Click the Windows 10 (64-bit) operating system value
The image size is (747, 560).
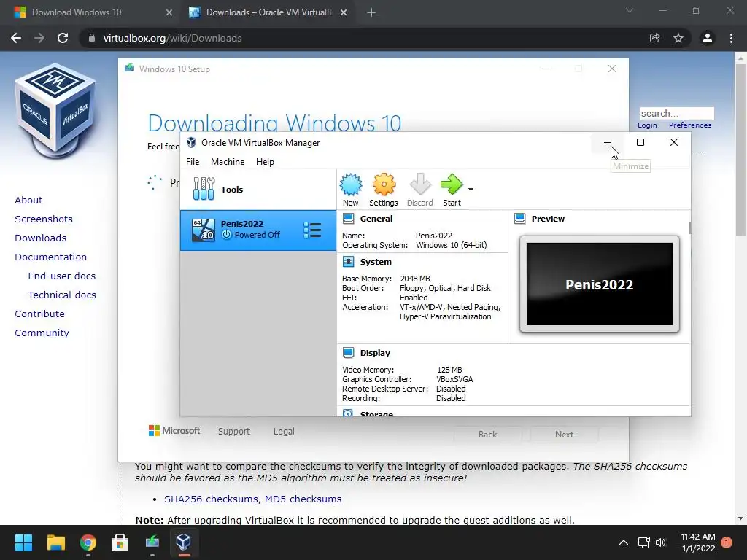451,245
